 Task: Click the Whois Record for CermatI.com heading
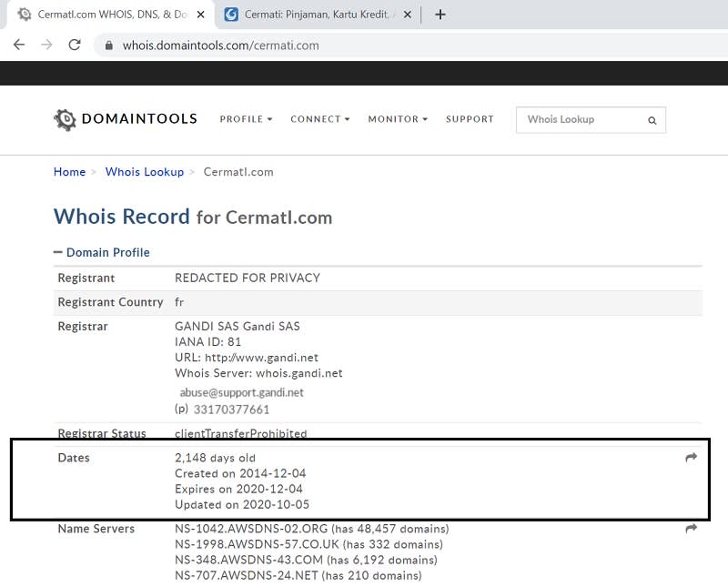pyautogui.click(x=193, y=217)
